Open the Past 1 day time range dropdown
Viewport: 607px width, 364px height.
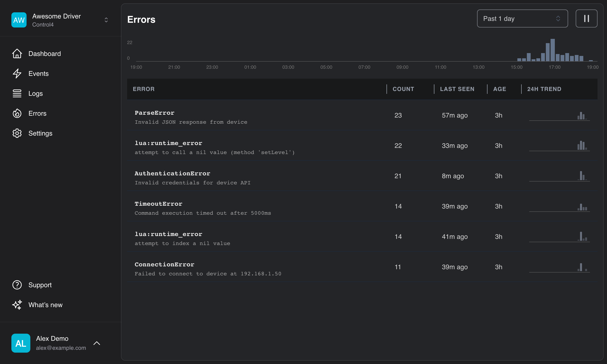click(x=522, y=18)
